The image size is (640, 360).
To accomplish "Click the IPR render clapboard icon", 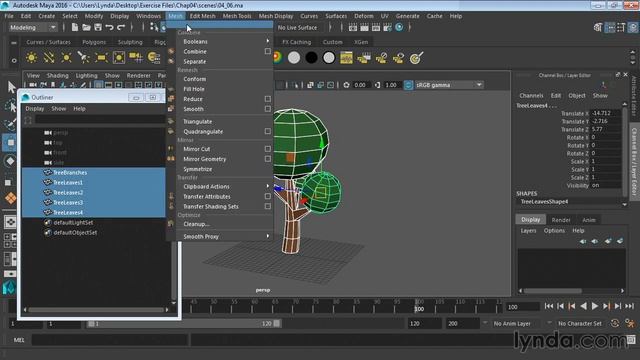I will [x=376, y=27].
